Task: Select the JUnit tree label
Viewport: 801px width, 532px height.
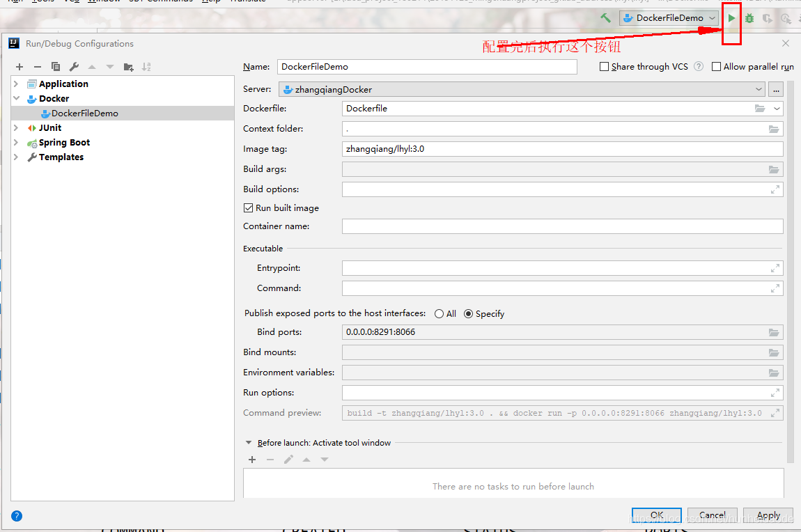Action: pyautogui.click(x=50, y=127)
